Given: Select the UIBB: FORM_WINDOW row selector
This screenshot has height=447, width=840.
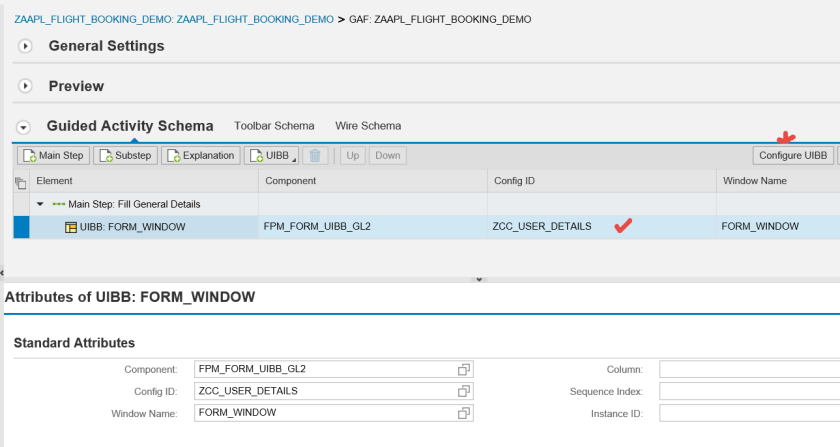Looking at the screenshot, I should click(x=20, y=227).
